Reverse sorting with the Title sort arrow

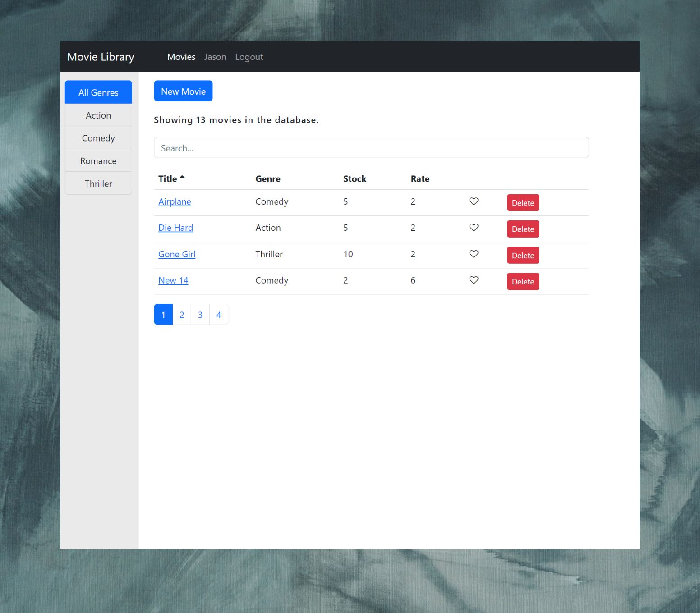(182, 178)
